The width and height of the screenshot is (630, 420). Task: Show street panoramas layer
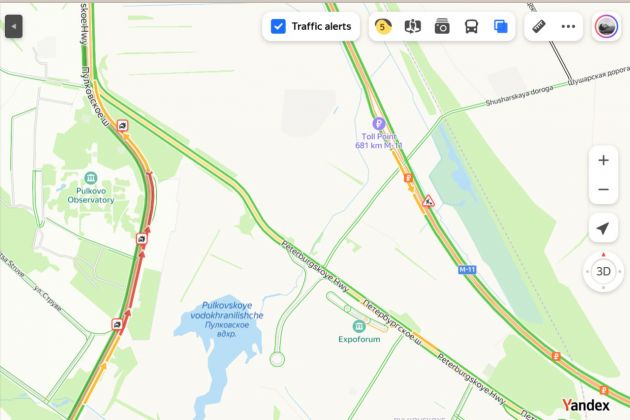click(412, 27)
